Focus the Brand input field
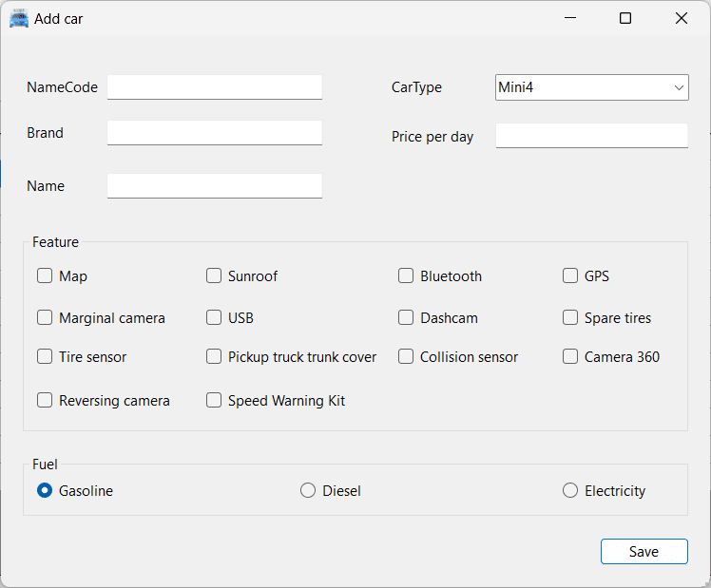Viewport: 711px width, 588px height. (x=215, y=133)
